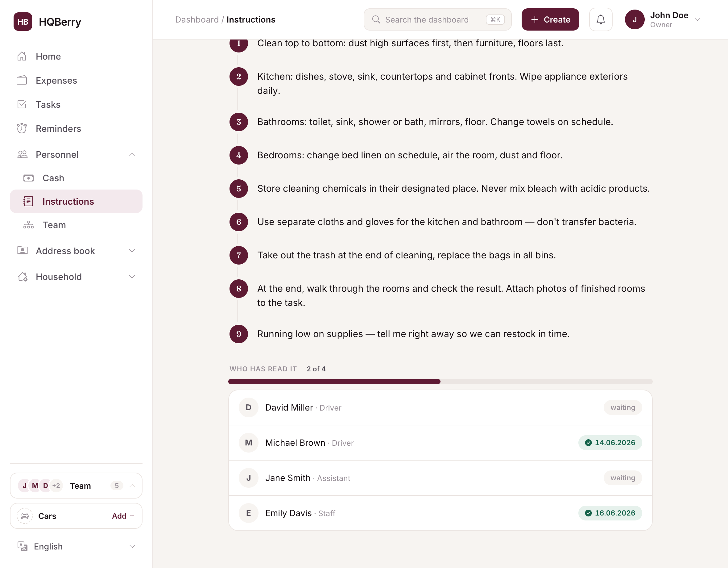Click step 9 supplies instruction text
Screen dimensions: 728x568
click(x=413, y=334)
